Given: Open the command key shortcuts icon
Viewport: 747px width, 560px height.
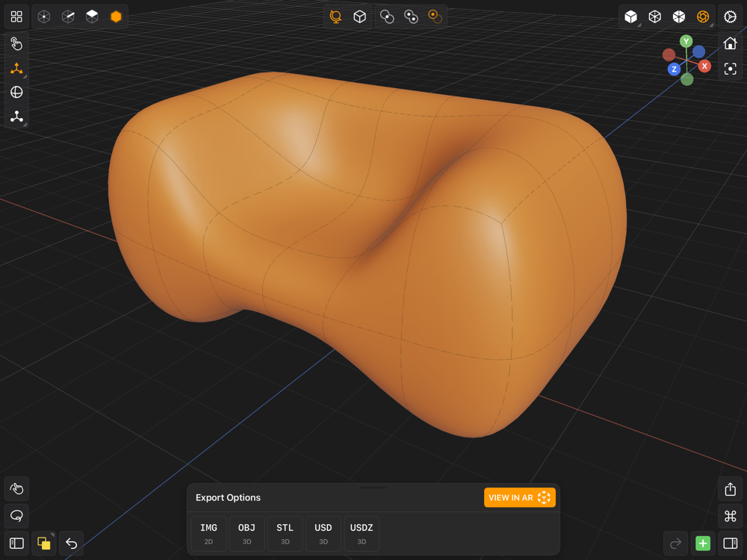Looking at the screenshot, I should click(731, 516).
